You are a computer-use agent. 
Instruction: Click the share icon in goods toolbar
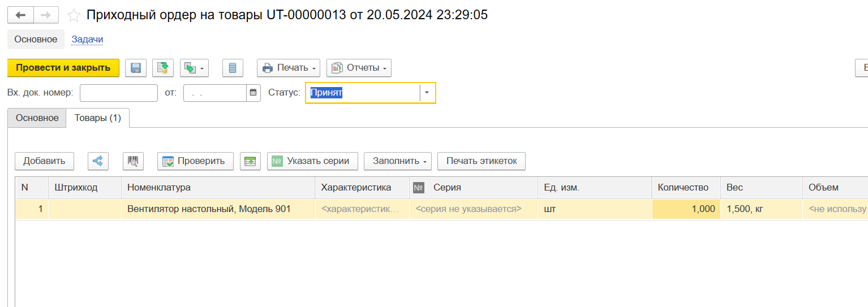98,161
